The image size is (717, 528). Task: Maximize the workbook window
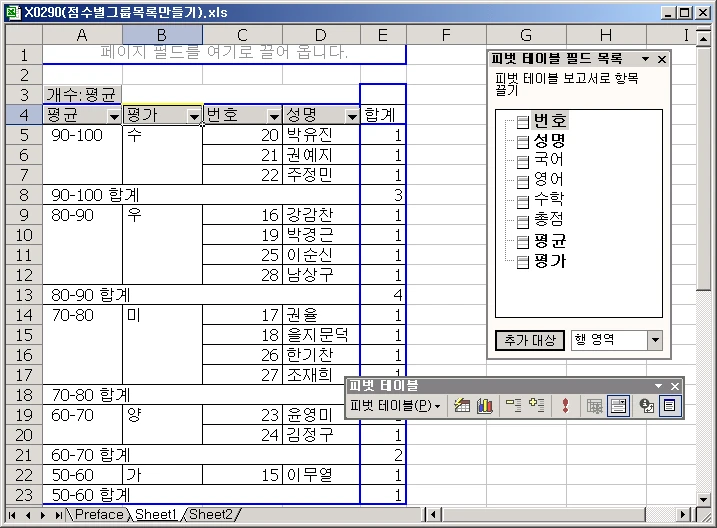click(685, 13)
